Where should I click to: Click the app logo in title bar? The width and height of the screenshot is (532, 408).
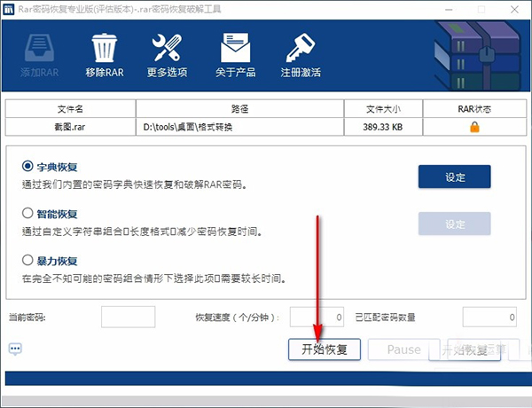tap(8, 9)
